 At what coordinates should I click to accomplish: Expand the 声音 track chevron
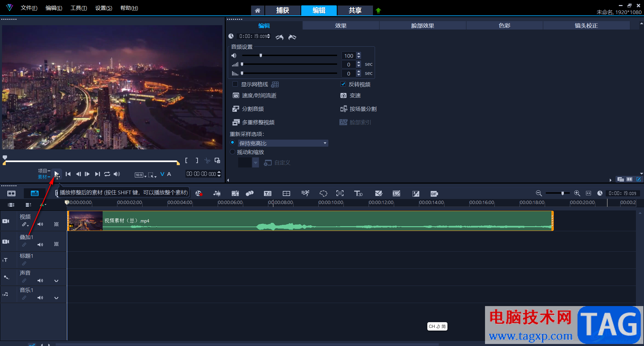[56, 281]
